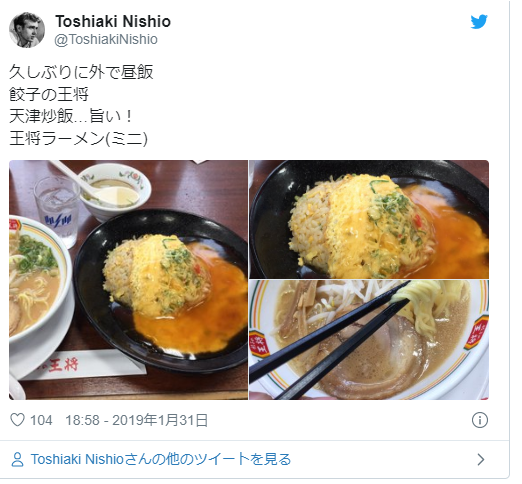
Task: Open the tweet info circle icon
Action: click(x=480, y=420)
